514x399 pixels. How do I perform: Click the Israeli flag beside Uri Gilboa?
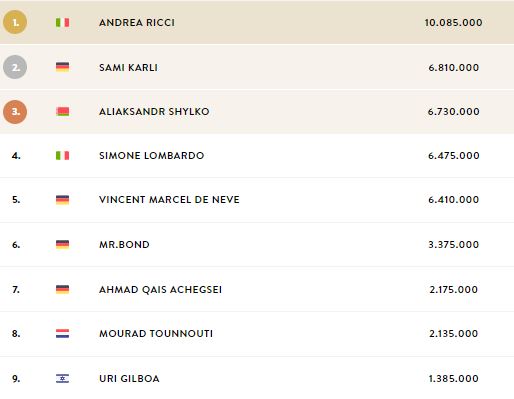tap(62, 378)
